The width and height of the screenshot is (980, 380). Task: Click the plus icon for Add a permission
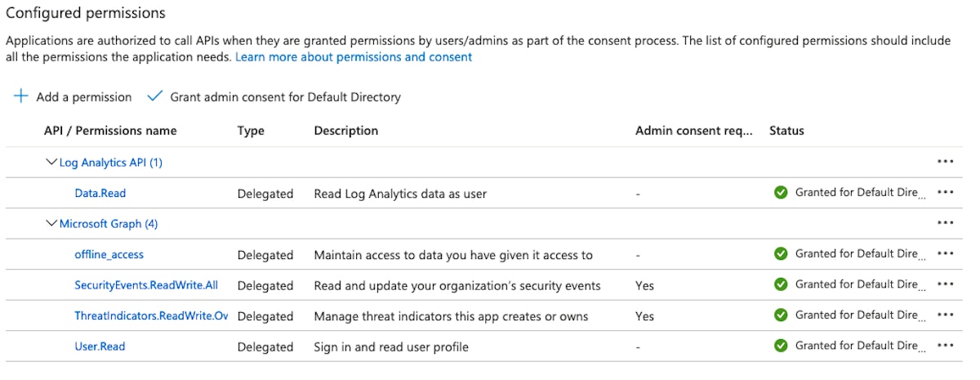tap(21, 96)
